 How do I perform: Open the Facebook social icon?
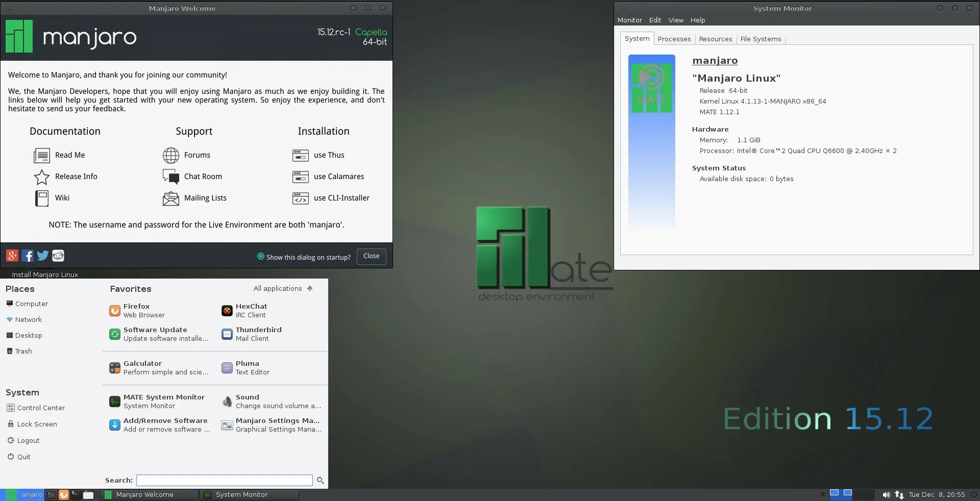28,256
